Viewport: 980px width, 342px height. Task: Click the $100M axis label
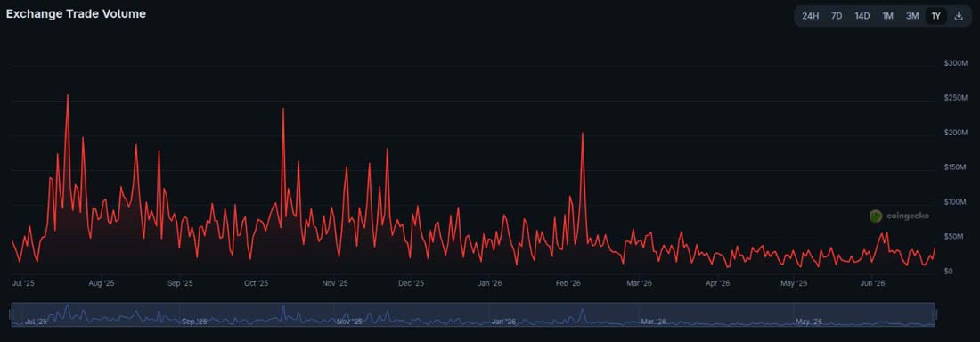click(956, 202)
